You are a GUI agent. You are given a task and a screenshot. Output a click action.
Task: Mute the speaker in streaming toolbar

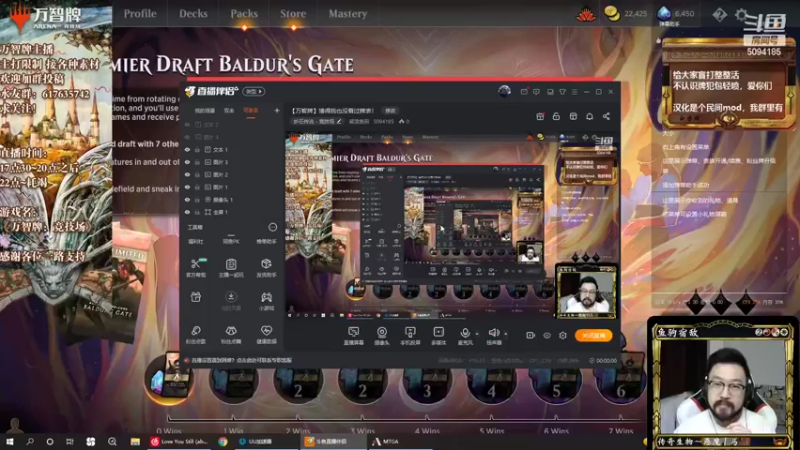click(x=493, y=335)
